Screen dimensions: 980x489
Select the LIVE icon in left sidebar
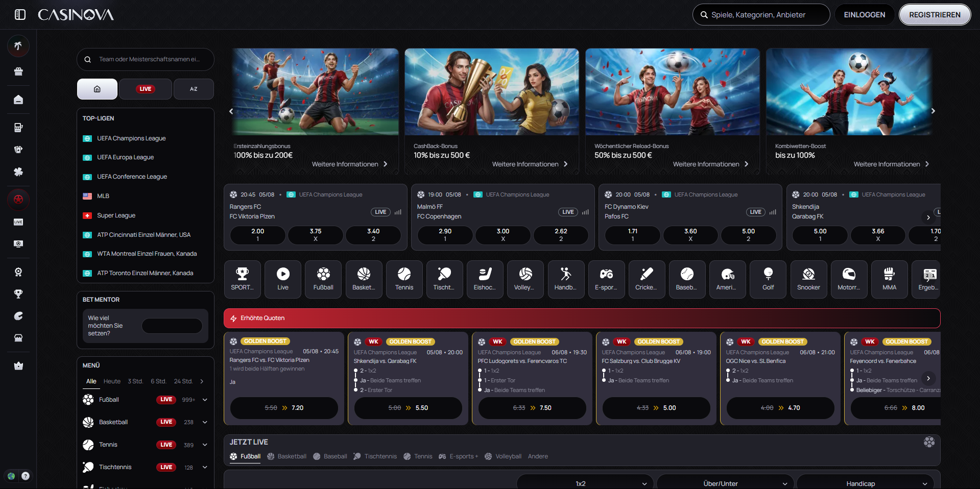(x=18, y=222)
